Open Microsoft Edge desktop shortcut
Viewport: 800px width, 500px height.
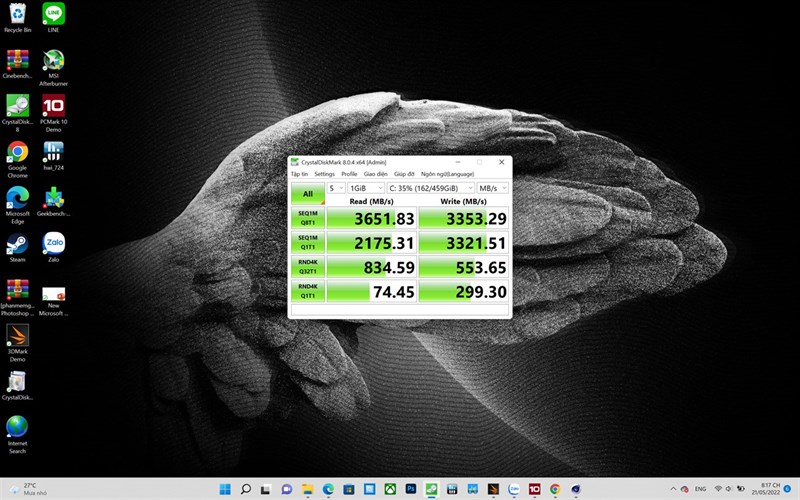17,205
